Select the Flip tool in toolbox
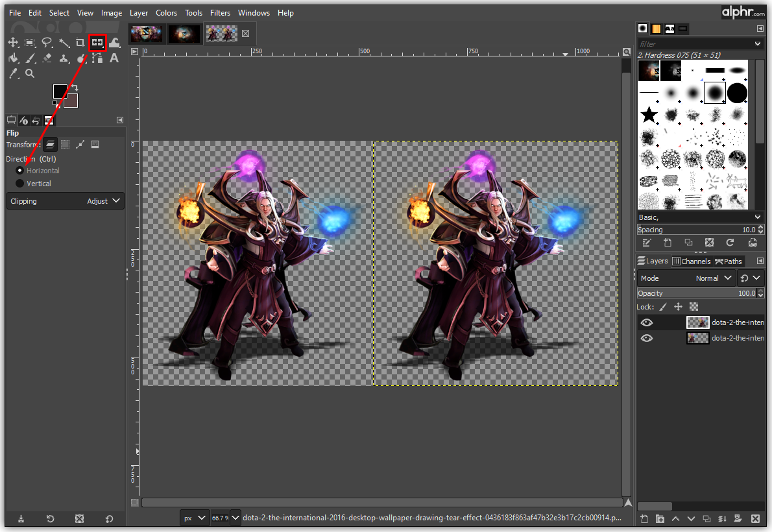This screenshot has width=772, height=532. 97,43
